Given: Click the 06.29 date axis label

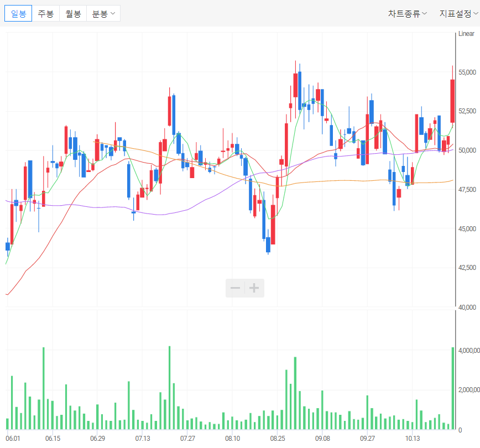Looking at the screenshot, I should click(x=98, y=439).
